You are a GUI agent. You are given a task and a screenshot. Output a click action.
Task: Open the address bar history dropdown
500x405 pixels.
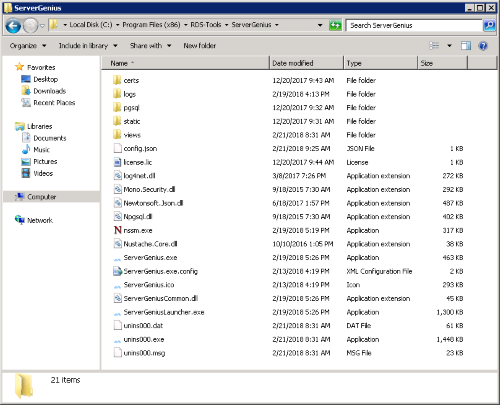320,25
